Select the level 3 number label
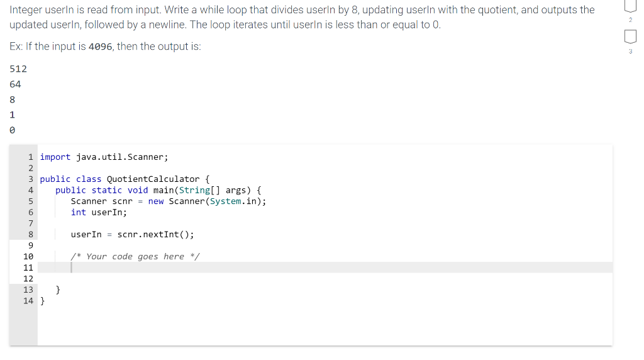Viewport: 644px width, 360px height. [630, 52]
